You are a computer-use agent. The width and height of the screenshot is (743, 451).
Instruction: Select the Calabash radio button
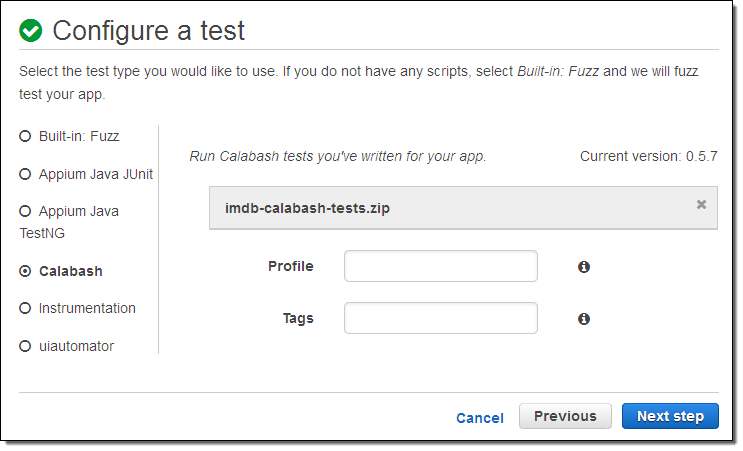(x=25, y=271)
